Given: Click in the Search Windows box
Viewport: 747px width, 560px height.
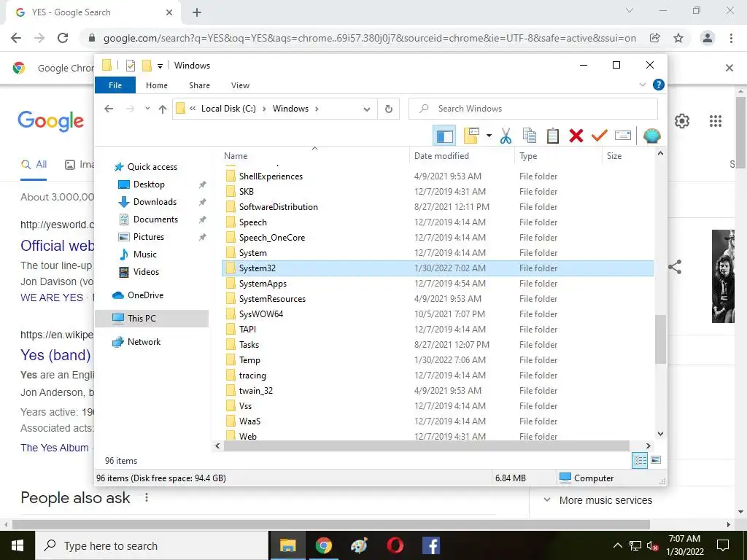Looking at the screenshot, I should click(533, 109).
